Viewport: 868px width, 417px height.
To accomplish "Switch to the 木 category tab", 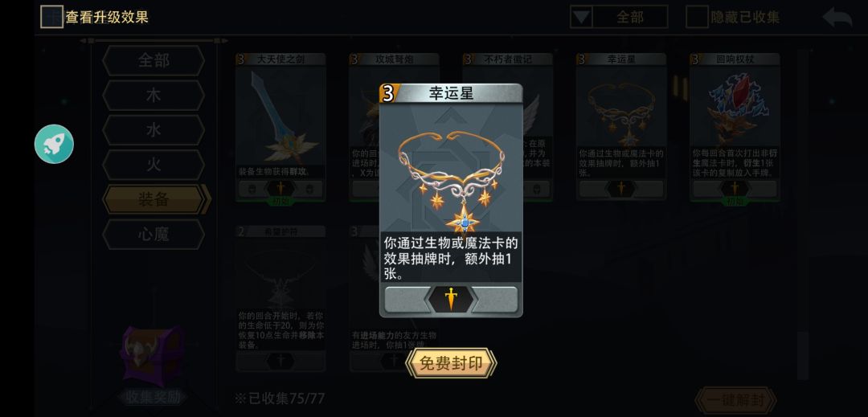I will coord(154,95).
